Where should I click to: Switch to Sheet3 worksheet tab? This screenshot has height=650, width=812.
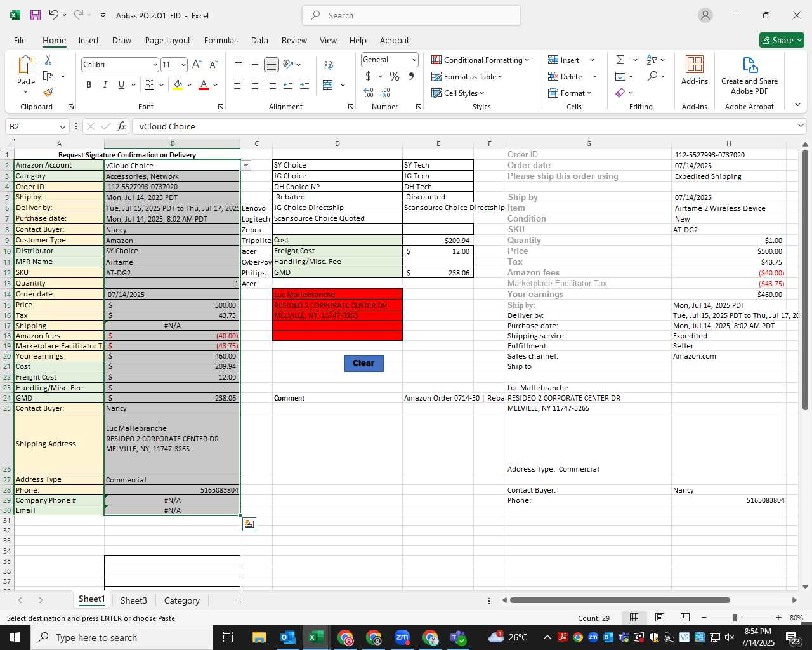tap(134, 600)
